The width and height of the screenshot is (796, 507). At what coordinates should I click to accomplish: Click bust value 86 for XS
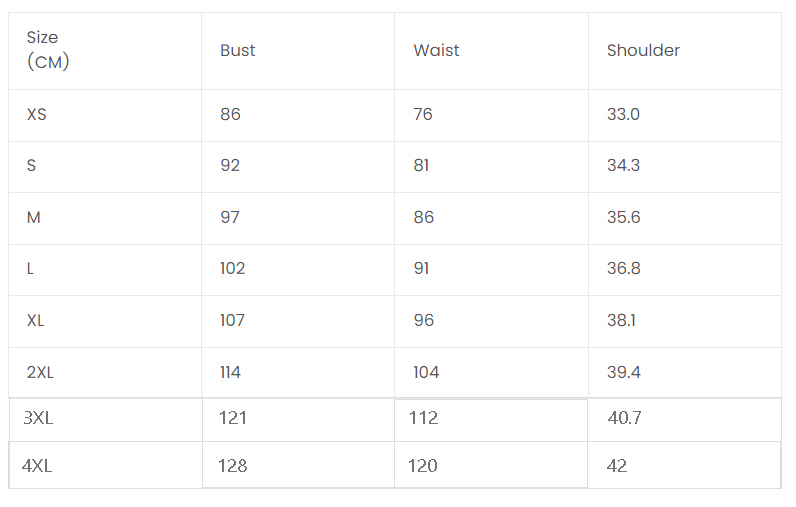[x=231, y=115]
